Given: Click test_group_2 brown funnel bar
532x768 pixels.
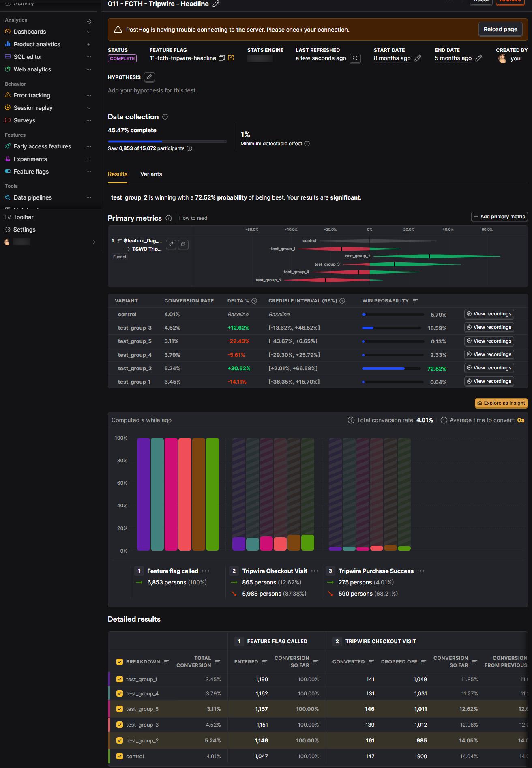Looking at the screenshot, I should coord(199,494).
